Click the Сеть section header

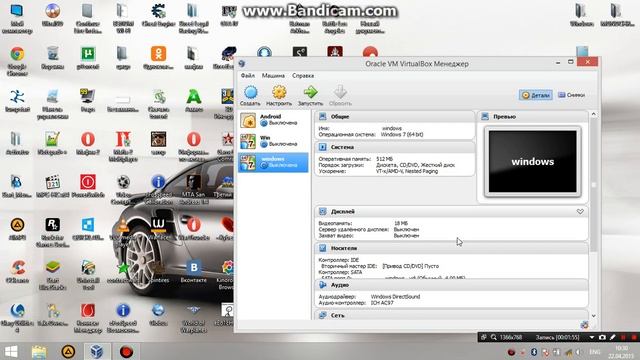[451, 315]
